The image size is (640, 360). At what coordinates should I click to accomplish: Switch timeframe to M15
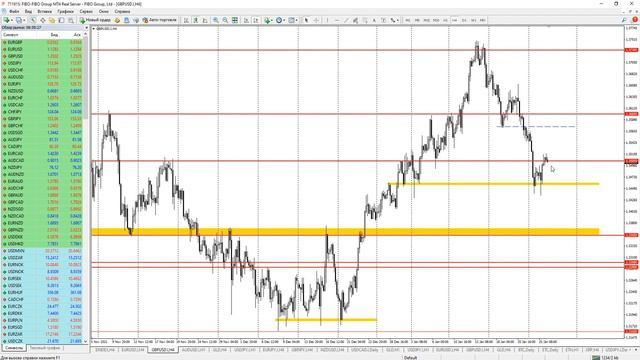427,20
